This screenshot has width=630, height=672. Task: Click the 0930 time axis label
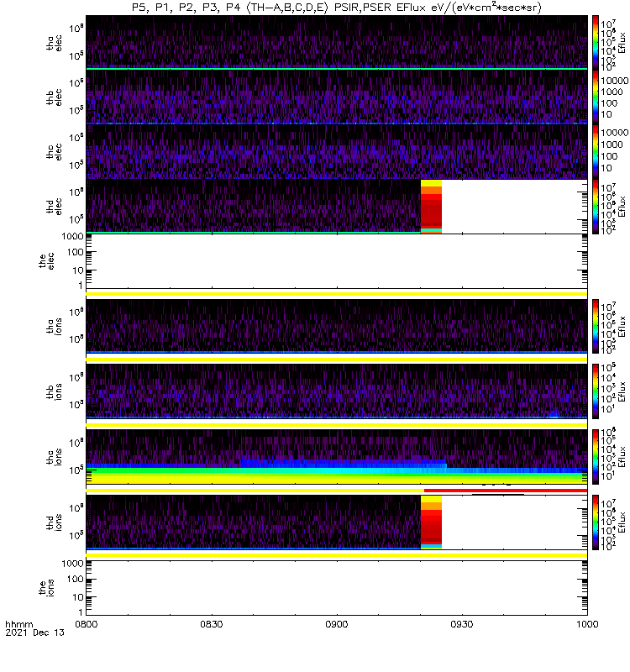[x=461, y=624]
